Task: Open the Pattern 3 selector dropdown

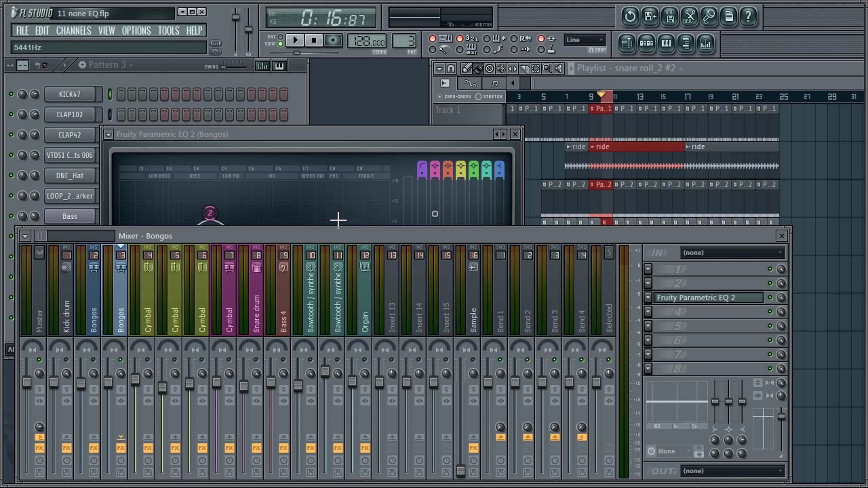Action: (x=107, y=65)
